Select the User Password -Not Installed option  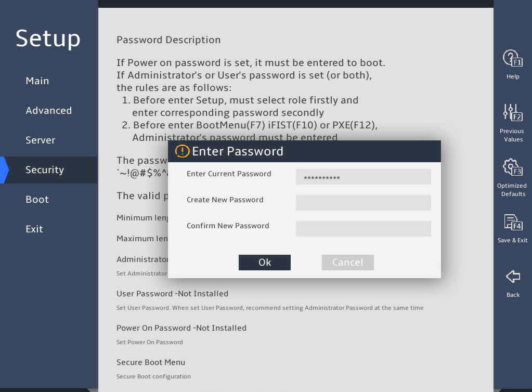click(172, 294)
